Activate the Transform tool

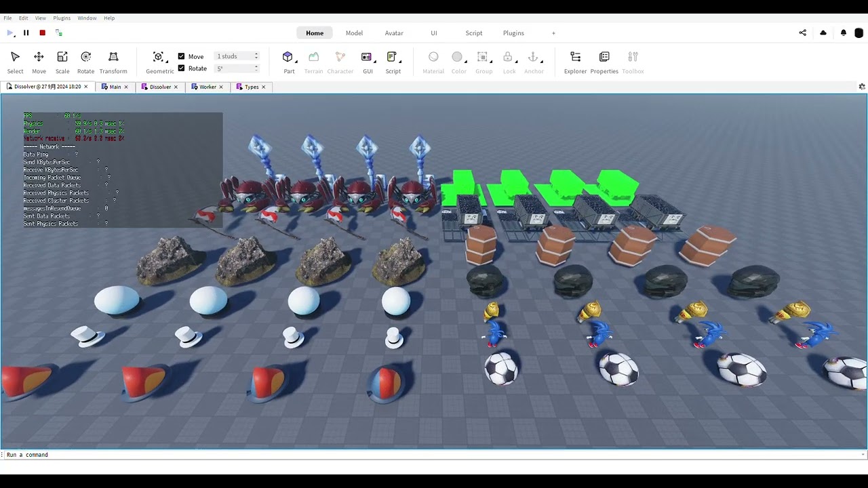coord(113,62)
